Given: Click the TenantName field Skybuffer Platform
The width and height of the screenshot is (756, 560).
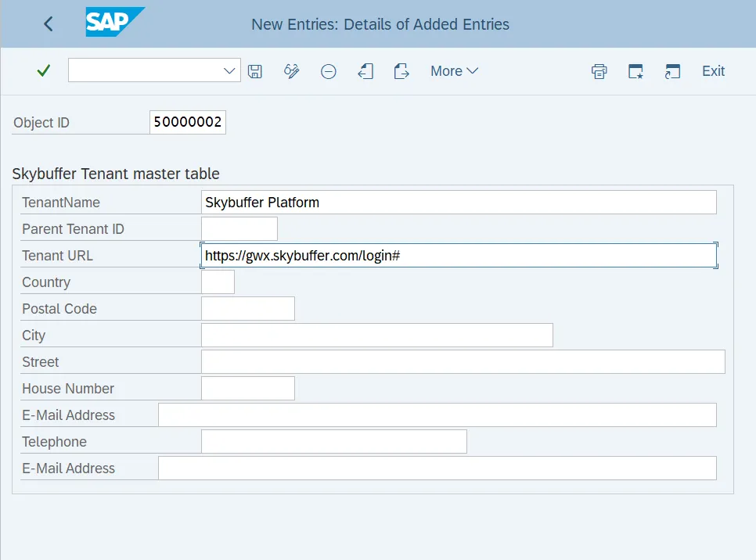Looking at the screenshot, I should point(459,203).
